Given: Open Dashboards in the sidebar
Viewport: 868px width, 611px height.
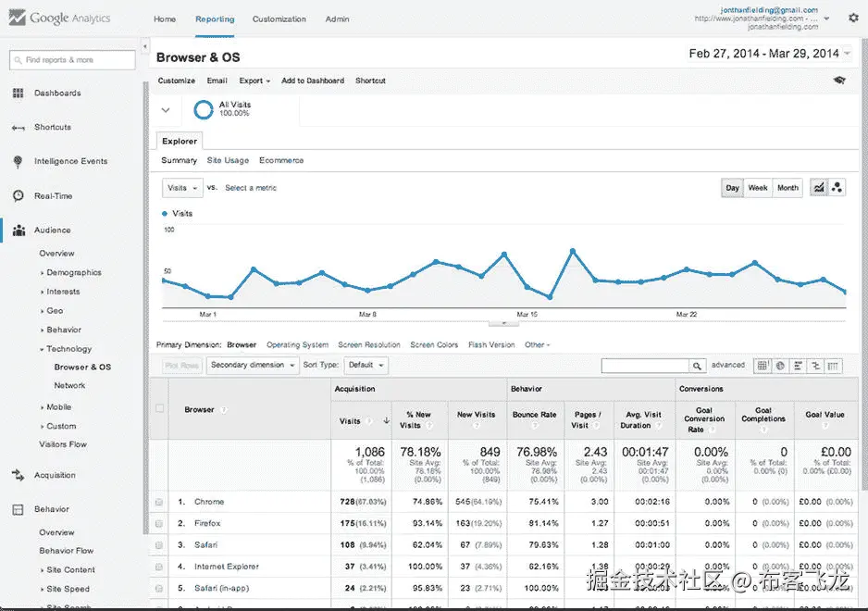Looking at the screenshot, I should (57, 94).
